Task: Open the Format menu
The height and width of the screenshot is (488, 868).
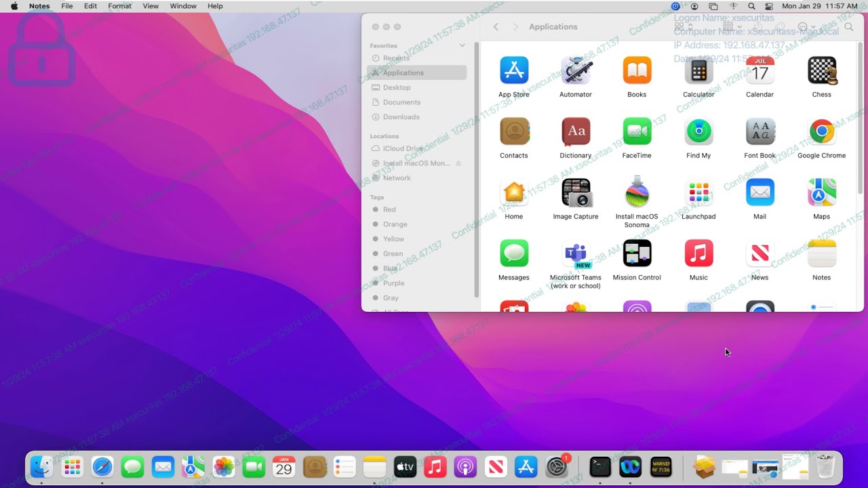Action: coord(120,6)
